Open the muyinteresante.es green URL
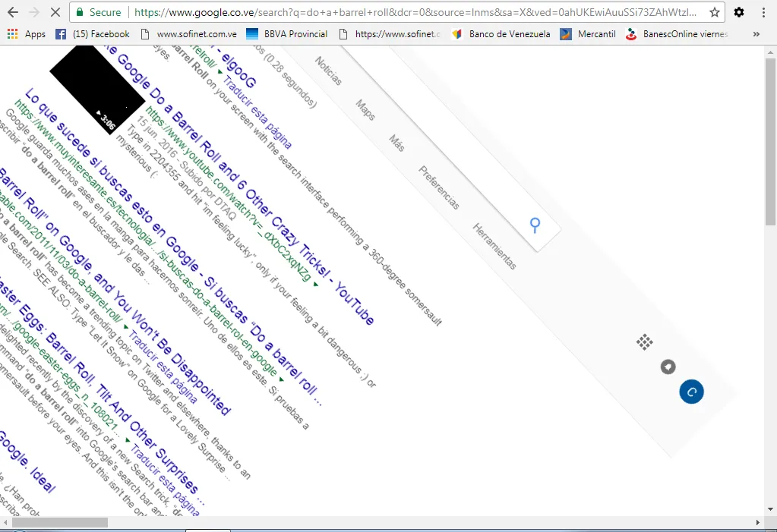This screenshot has height=532, width=777. pyautogui.click(x=145, y=238)
